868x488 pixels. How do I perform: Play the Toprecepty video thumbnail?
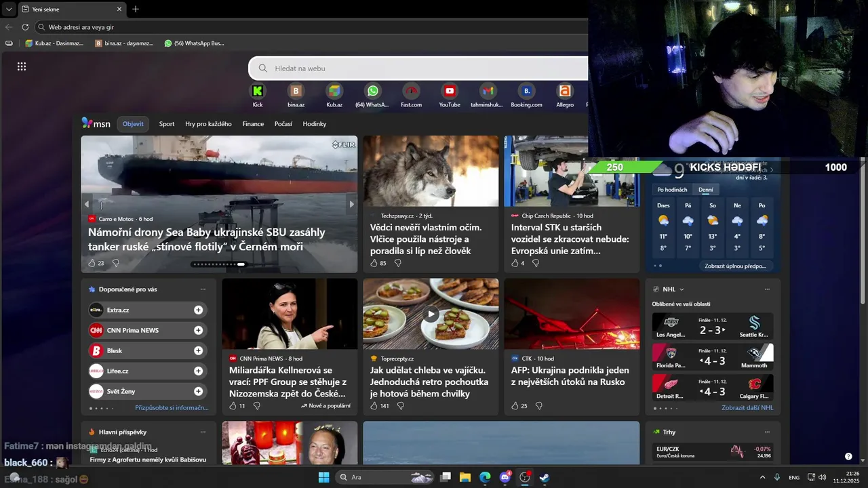coord(431,314)
